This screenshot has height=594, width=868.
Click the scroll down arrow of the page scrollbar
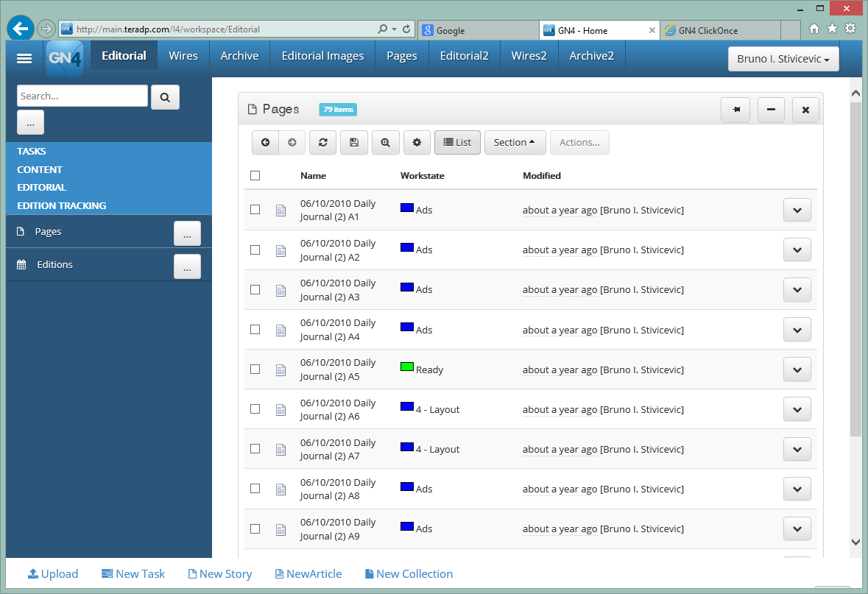click(x=855, y=542)
